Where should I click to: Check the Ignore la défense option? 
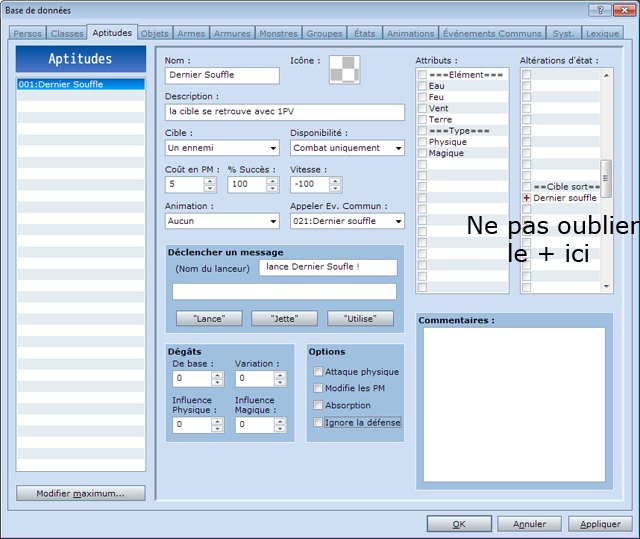(318, 422)
